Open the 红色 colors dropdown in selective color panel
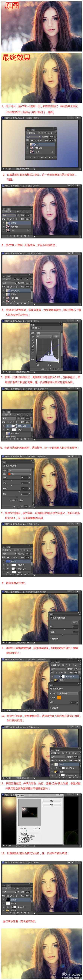Screen dimensions: 83x980 tap(19, 474)
